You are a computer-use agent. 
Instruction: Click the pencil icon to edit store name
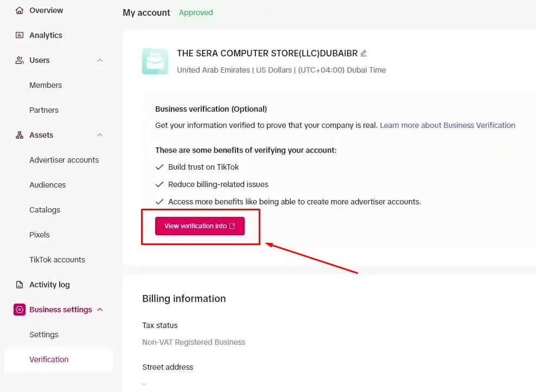(x=363, y=53)
